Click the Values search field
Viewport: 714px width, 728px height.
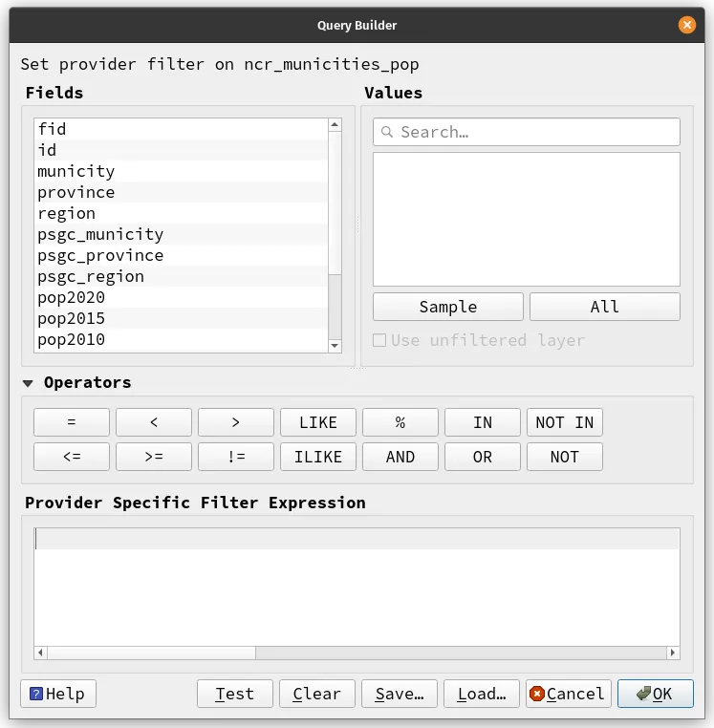(527, 132)
